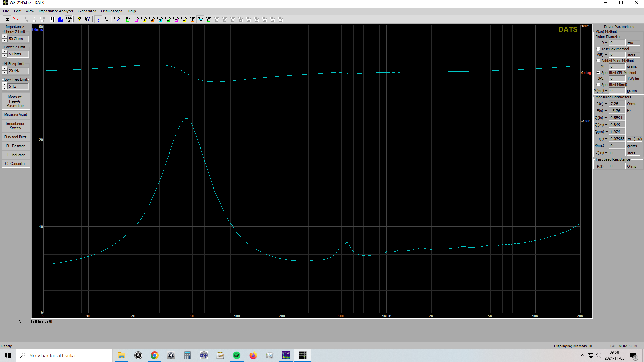Click the R - Resistor button
This screenshot has height=362, width=644.
point(15,146)
